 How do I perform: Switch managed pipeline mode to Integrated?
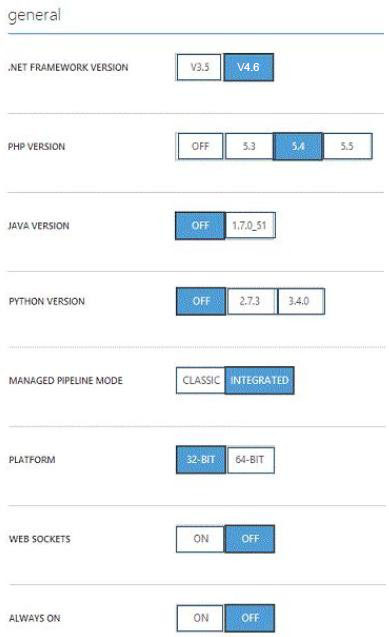[x=259, y=380]
